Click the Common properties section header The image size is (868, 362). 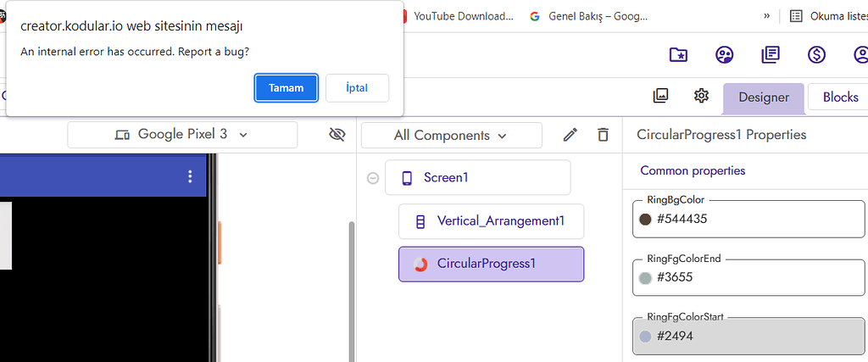pos(693,170)
